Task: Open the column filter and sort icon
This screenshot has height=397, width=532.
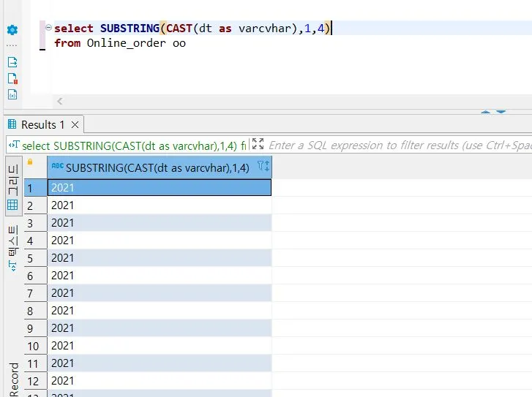Action: coord(263,166)
